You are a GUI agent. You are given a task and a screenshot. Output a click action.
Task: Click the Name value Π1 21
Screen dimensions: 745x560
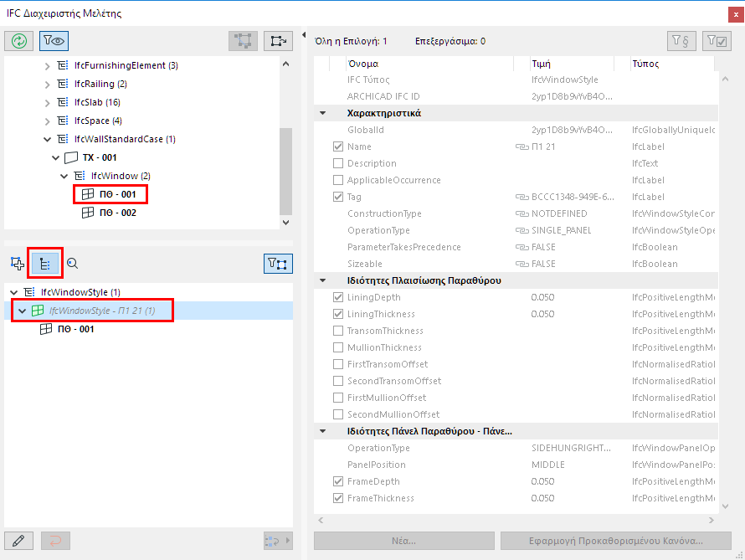tap(543, 146)
